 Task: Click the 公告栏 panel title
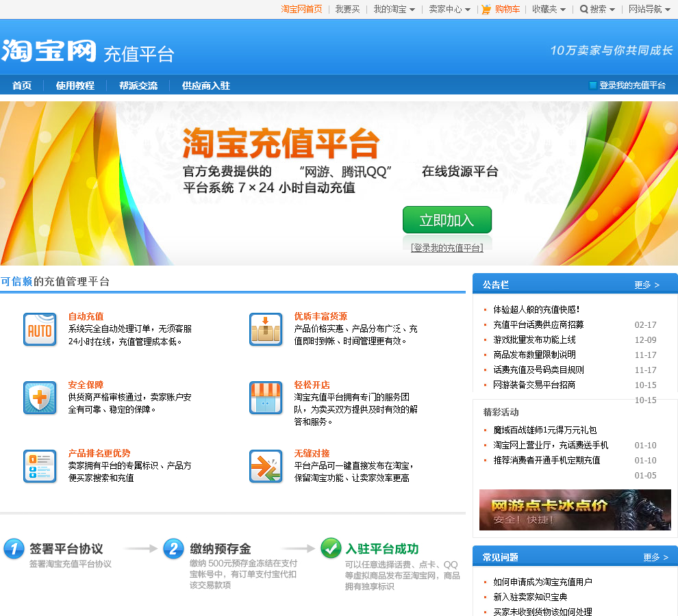pos(496,285)
